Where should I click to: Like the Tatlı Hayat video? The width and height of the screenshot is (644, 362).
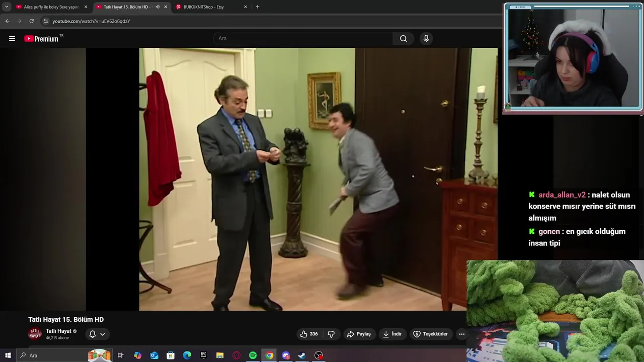[x=309, y=334]
